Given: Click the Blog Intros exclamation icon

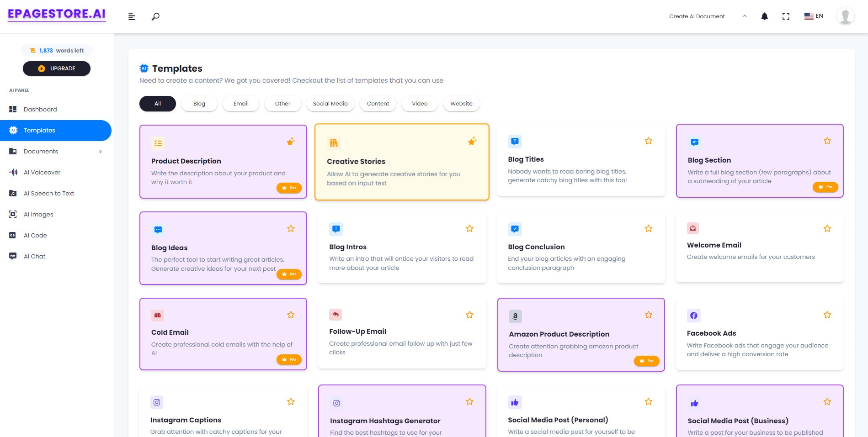Looking at the screenshot, I should coord(336,229).
